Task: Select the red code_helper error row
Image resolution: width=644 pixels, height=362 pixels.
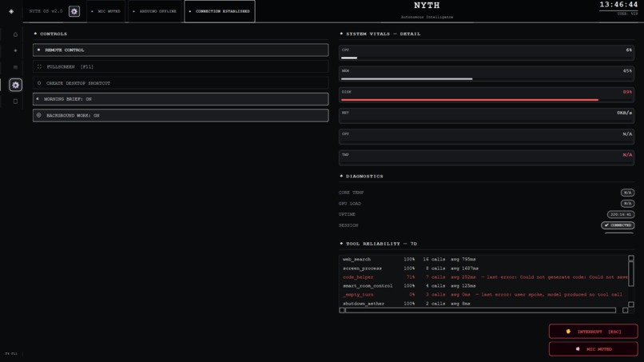Action: coord(484,277)
